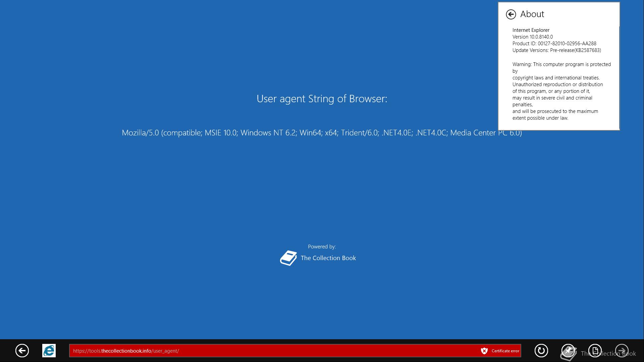This screenshot has width=644, height=362.
Task: Focus the red address bar URL
Action: [126, 351]
